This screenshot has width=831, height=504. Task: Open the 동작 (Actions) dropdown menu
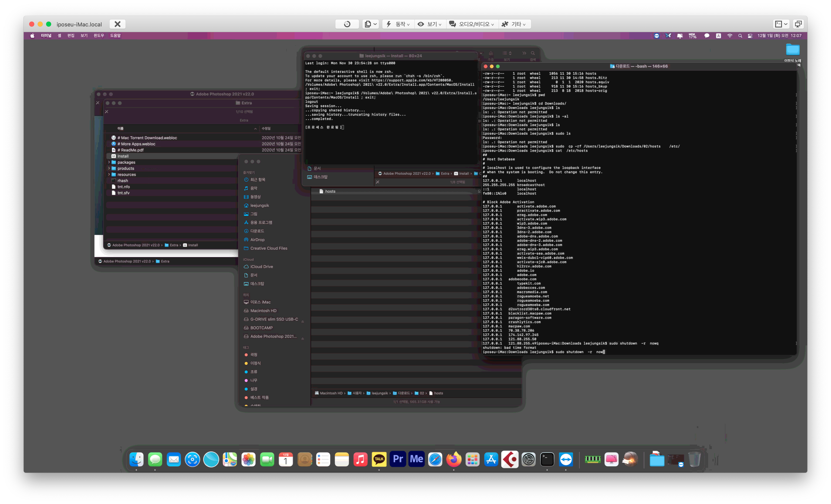pyautogui.click(x=398, y=24)
